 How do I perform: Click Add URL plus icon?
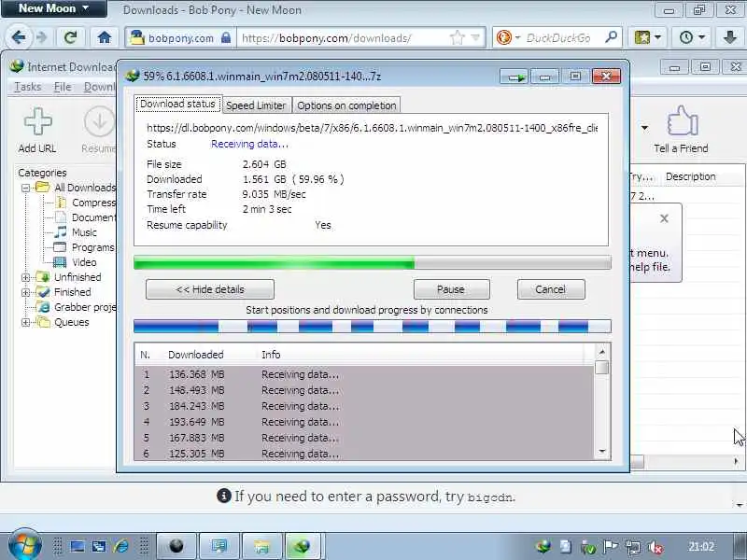click(x=37, y=121)
